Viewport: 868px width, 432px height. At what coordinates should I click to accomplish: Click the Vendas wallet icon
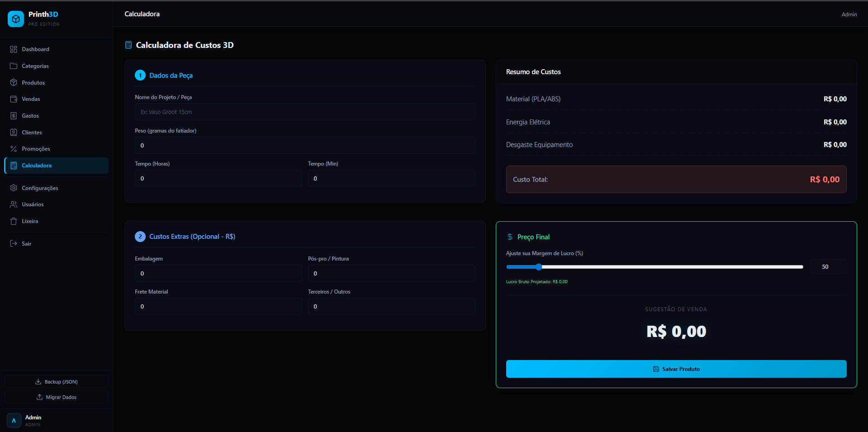point(14,99)
